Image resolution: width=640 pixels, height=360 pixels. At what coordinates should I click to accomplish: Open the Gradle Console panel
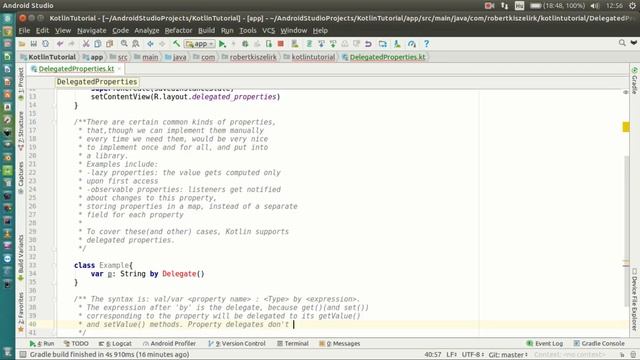599,344
